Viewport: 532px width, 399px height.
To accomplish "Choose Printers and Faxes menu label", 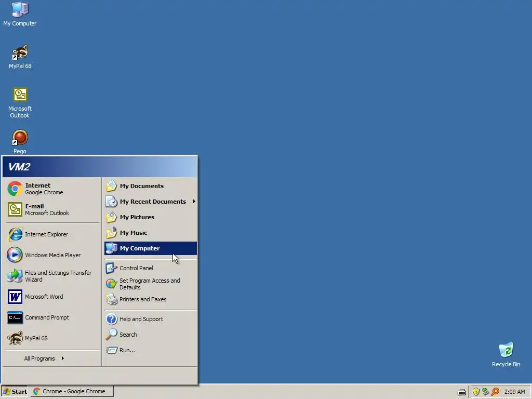I will point(143,299).
